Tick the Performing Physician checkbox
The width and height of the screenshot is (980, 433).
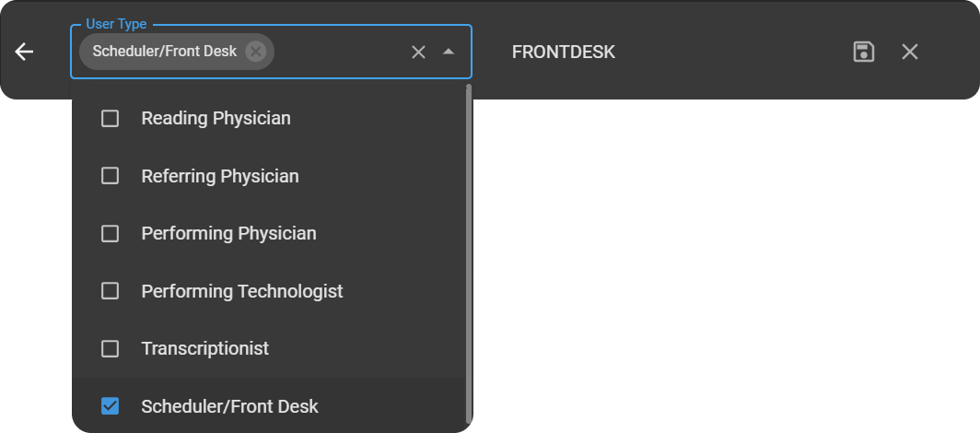click(110, 233)
